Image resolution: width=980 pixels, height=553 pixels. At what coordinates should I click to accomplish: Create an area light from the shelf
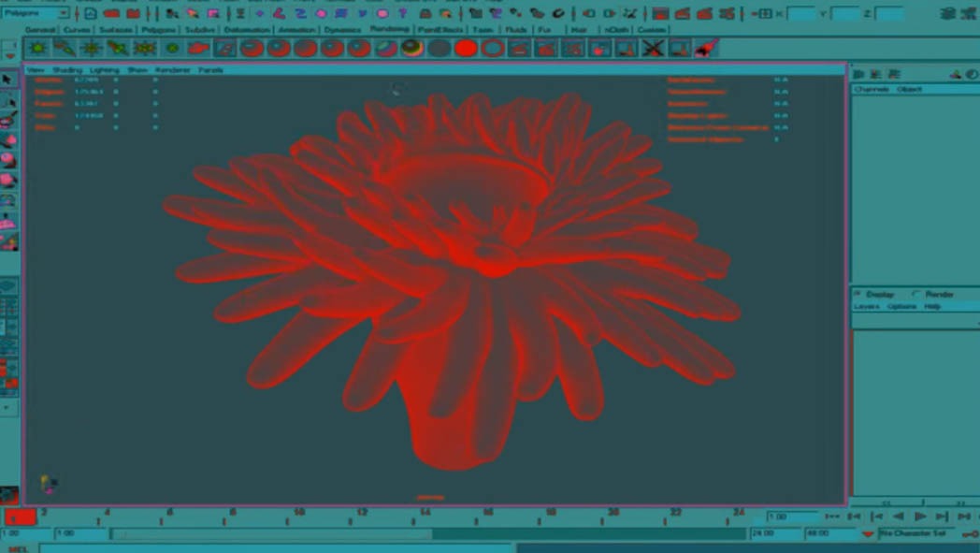click(145, 48)
